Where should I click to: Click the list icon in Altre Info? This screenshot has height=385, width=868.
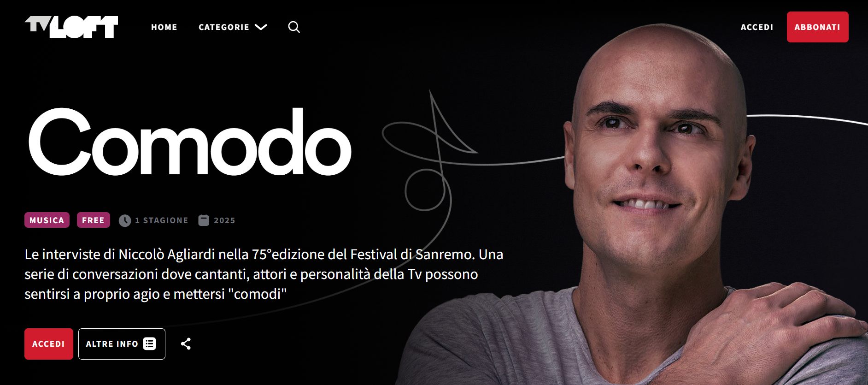coord(149,344)
